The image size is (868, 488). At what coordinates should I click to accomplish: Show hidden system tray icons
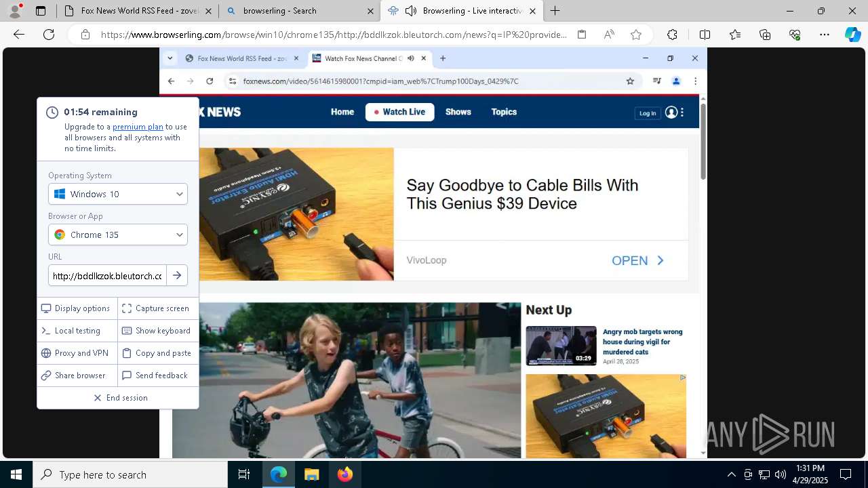[731, 474]
